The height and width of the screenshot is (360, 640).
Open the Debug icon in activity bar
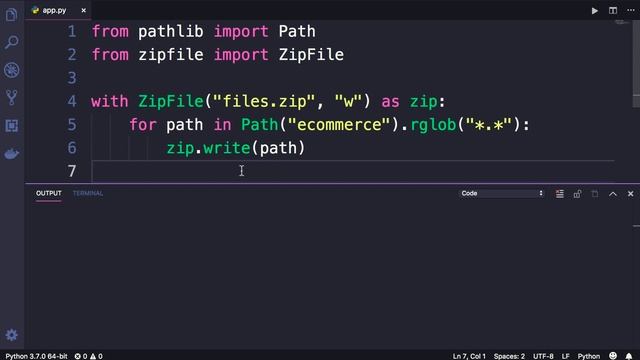11,70
